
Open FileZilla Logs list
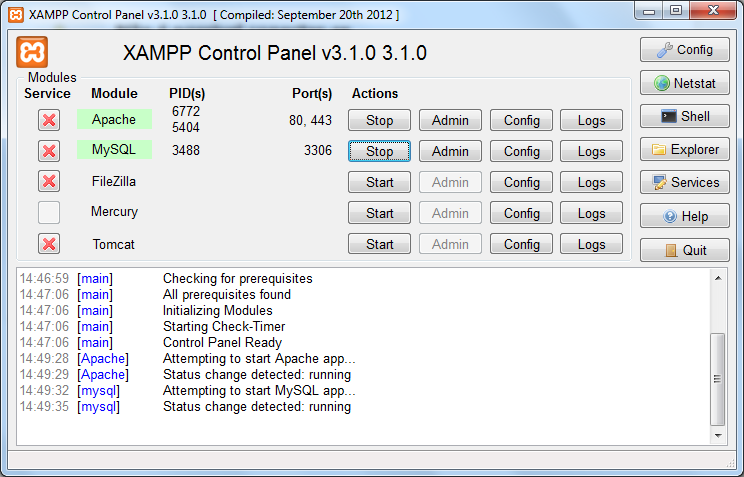click(591, 182)
